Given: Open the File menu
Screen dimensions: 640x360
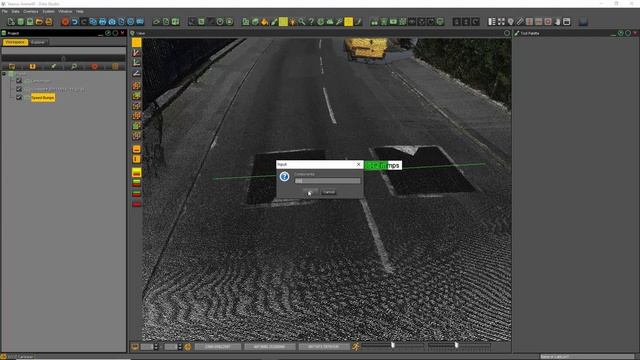Looking at the screenshot, I should [x=5, y=11].
